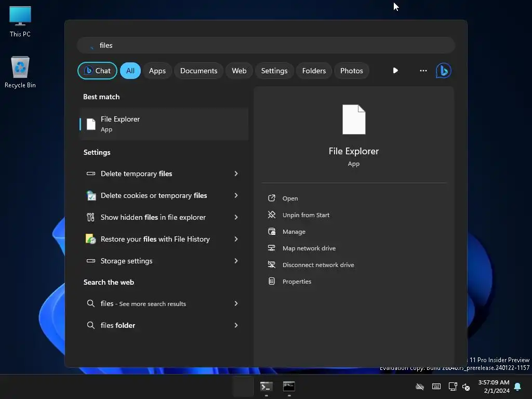The height and width of the screenshot is (399, 532).
Task: Filter results by Photos
Action: [352, 71]
